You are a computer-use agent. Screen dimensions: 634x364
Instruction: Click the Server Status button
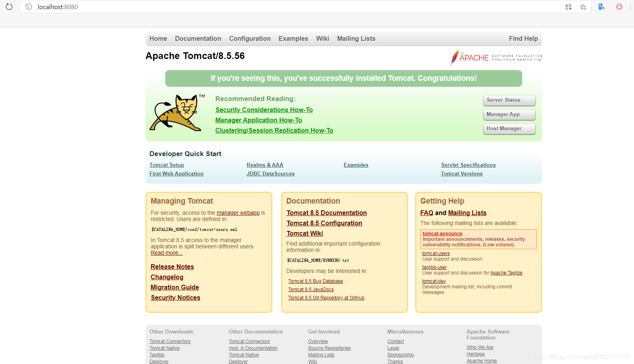click(509, 100)
